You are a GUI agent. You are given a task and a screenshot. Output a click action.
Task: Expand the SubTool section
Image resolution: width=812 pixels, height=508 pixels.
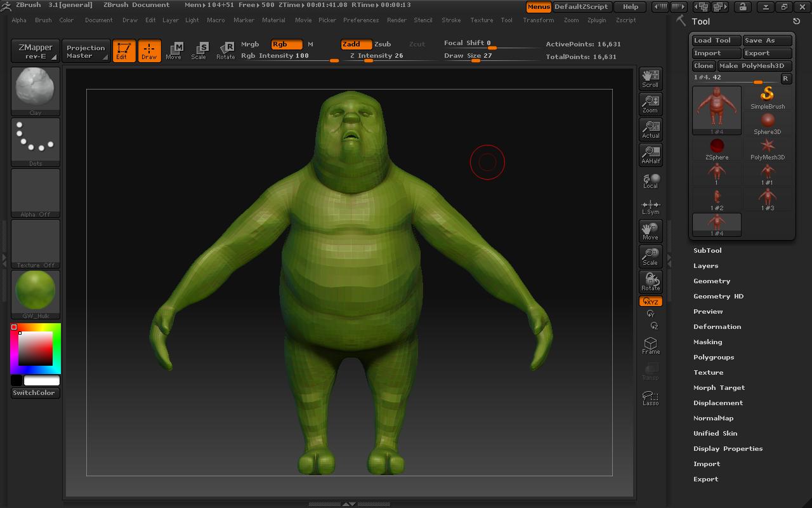(707, 250)
